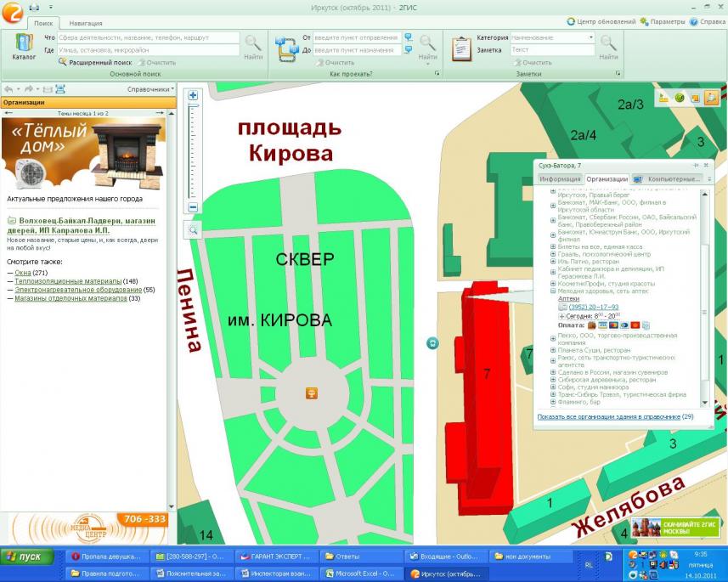Click the computer icon tab in the building card
The image size is (728, 582).
(x=637, y=179)
